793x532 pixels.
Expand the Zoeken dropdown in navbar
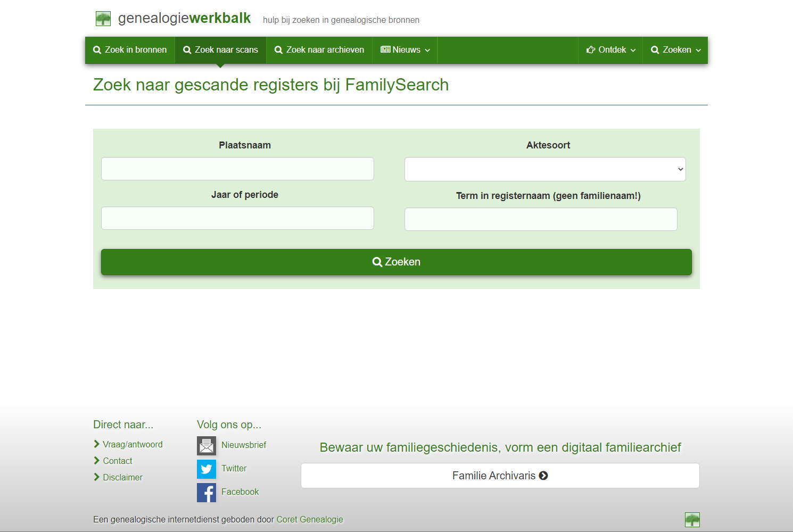click(x=675, y=50)
